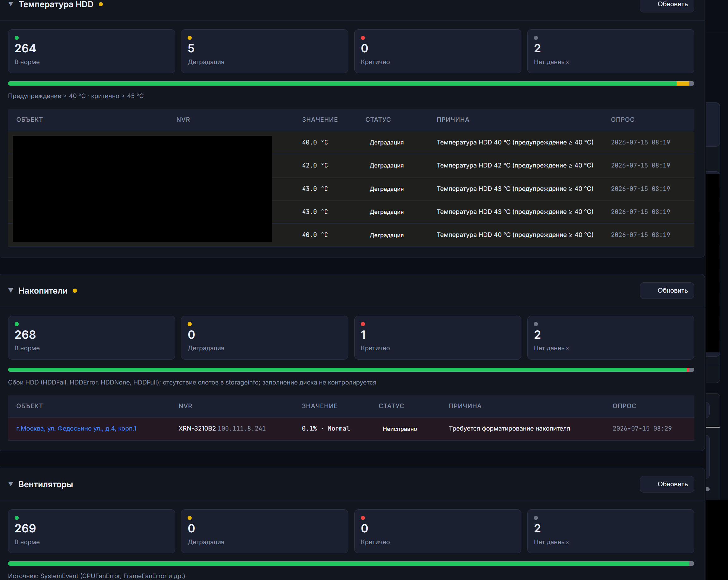Click the temperature HDD status distribution bar
Image resolution: width=728 pixels, height=580 pixels.
(351, 83)
